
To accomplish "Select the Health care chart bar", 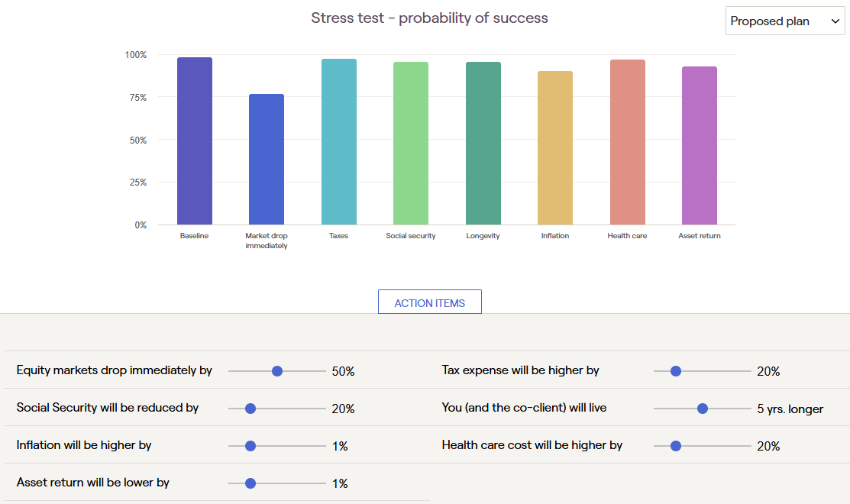I will (627, 142).
